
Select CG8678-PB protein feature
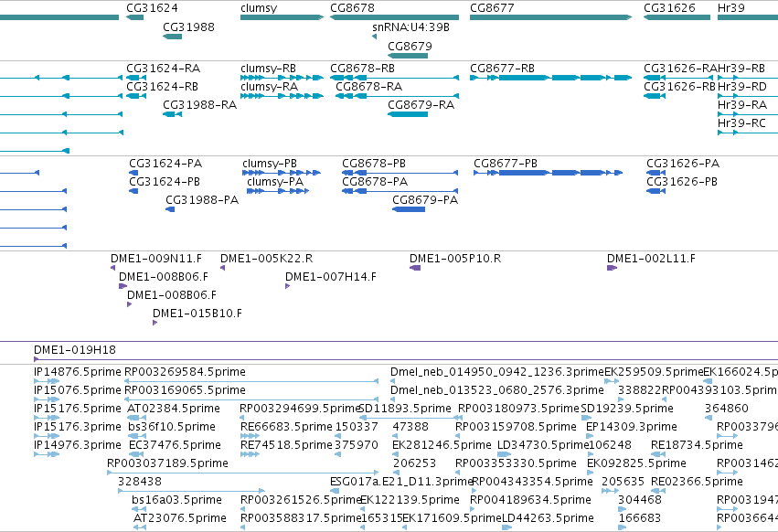coord(400,173)
